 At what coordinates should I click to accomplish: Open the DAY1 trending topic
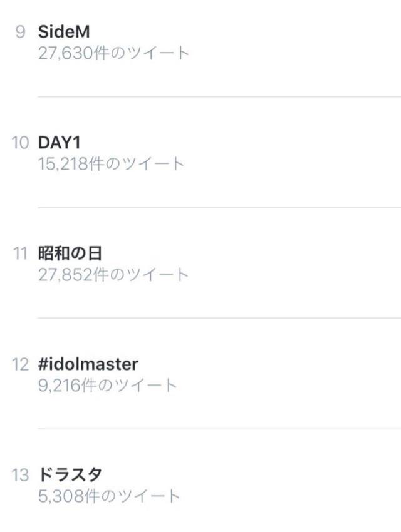59,143
